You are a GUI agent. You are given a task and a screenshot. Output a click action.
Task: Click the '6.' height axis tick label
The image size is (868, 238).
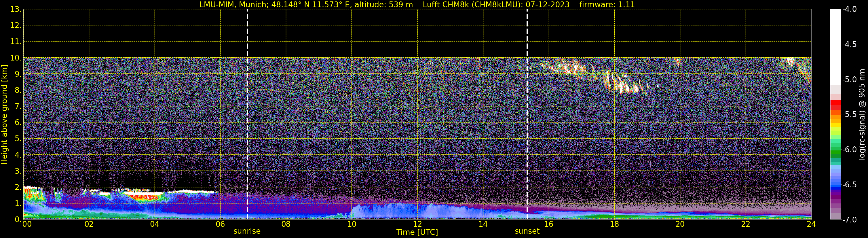coord(18,123)
